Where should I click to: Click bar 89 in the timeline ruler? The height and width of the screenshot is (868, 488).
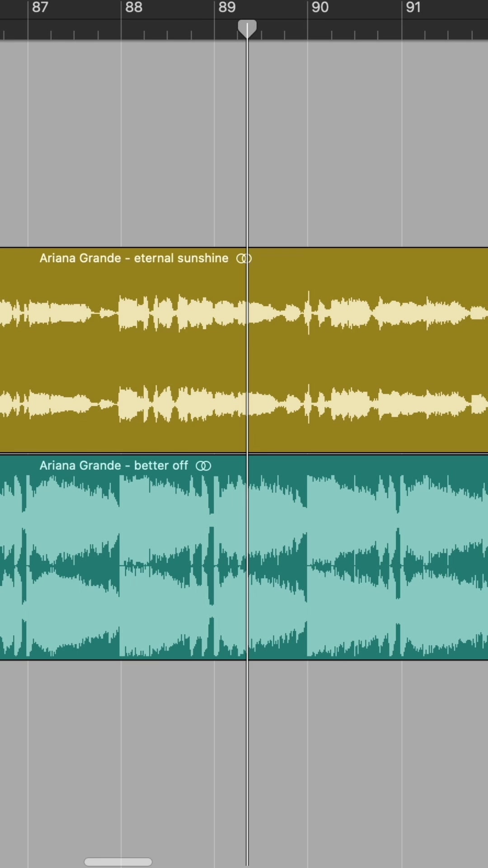(x=227, y=7)
